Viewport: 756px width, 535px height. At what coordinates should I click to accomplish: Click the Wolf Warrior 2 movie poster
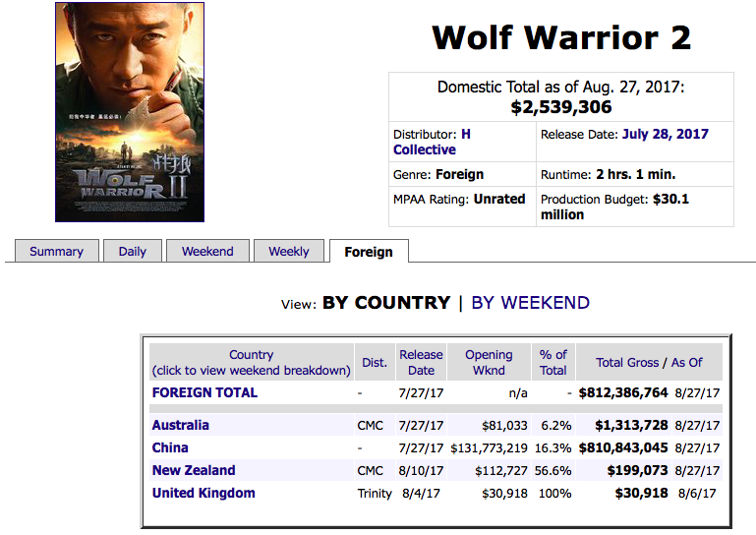point(130,112)
